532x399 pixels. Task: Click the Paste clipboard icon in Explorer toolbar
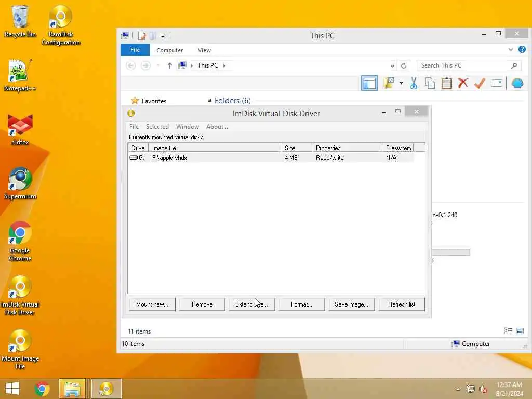(x=446, y=83)
